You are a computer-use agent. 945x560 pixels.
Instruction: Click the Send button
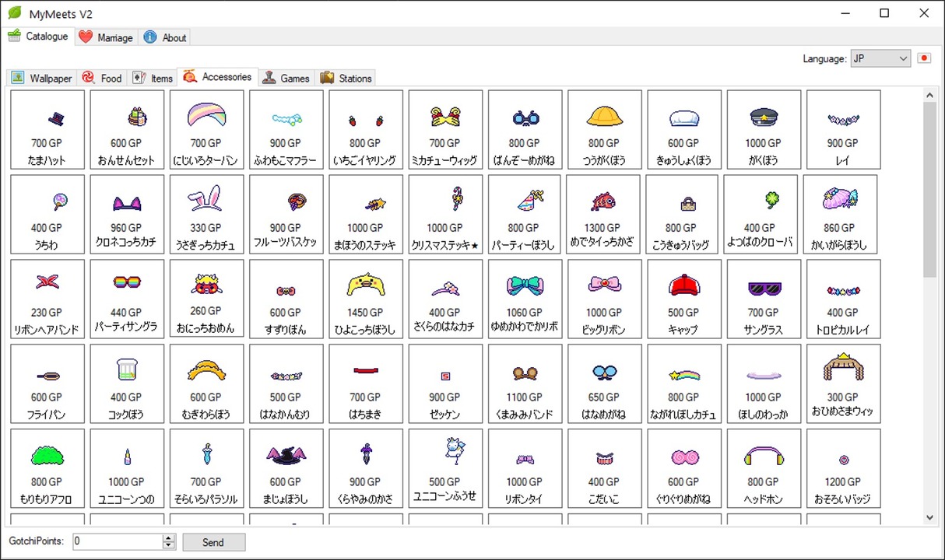[213, 542]
